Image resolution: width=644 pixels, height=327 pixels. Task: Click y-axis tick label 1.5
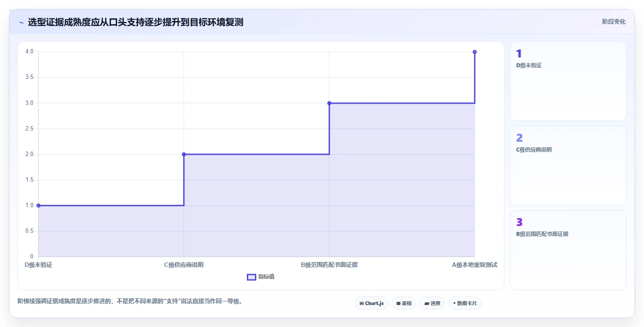point(30,180)
